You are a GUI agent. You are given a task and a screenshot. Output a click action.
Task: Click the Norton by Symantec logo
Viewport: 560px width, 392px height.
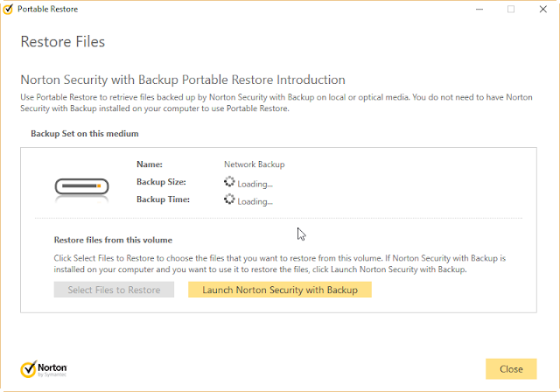point(44,369)
